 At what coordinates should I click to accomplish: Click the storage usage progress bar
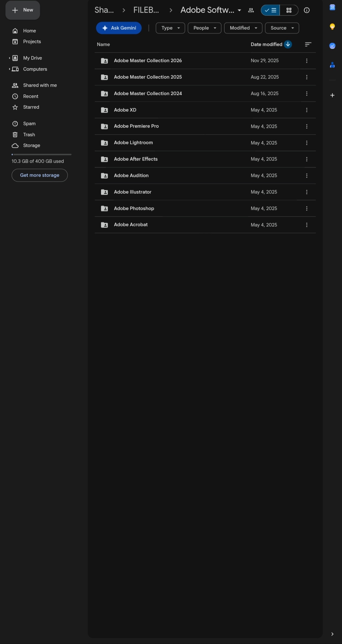(41, 155)
